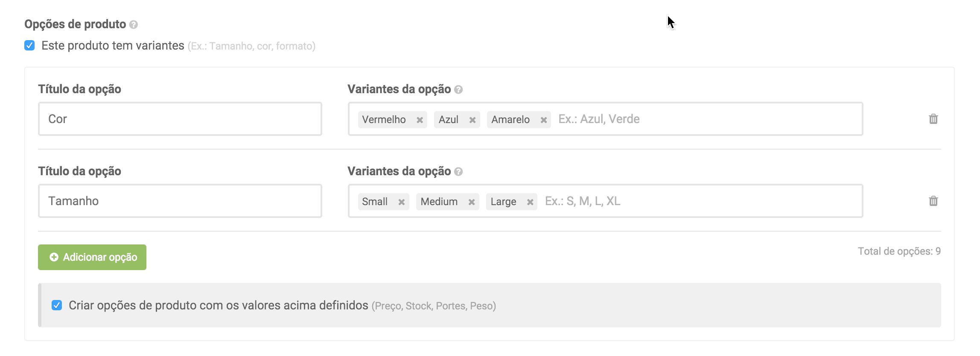The height and width of the screenshot is (356, 980).
Task: Click the Total de opções counter
Action: click(899, 251)
